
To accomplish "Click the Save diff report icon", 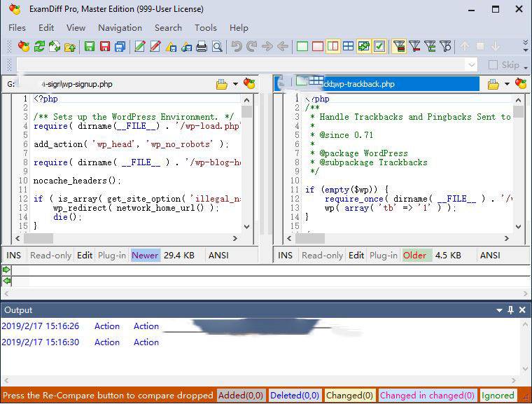I will [x=171, y=46].
